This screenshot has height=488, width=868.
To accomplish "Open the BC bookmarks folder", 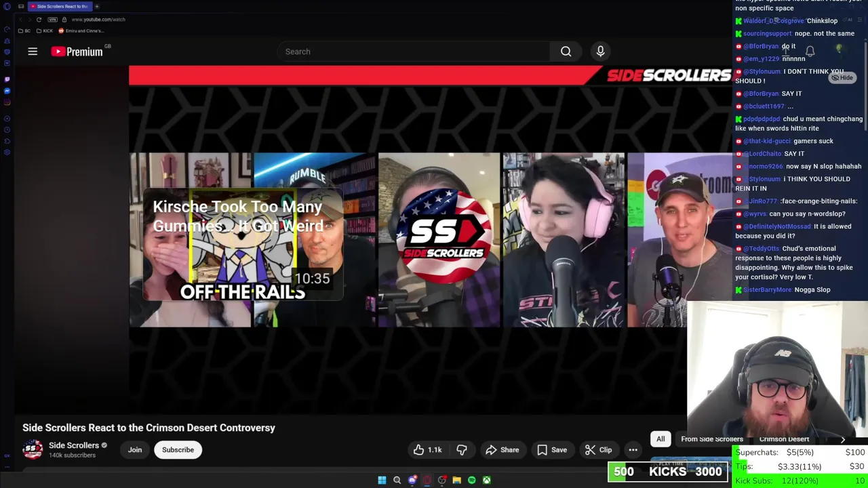I will (24, 31).
